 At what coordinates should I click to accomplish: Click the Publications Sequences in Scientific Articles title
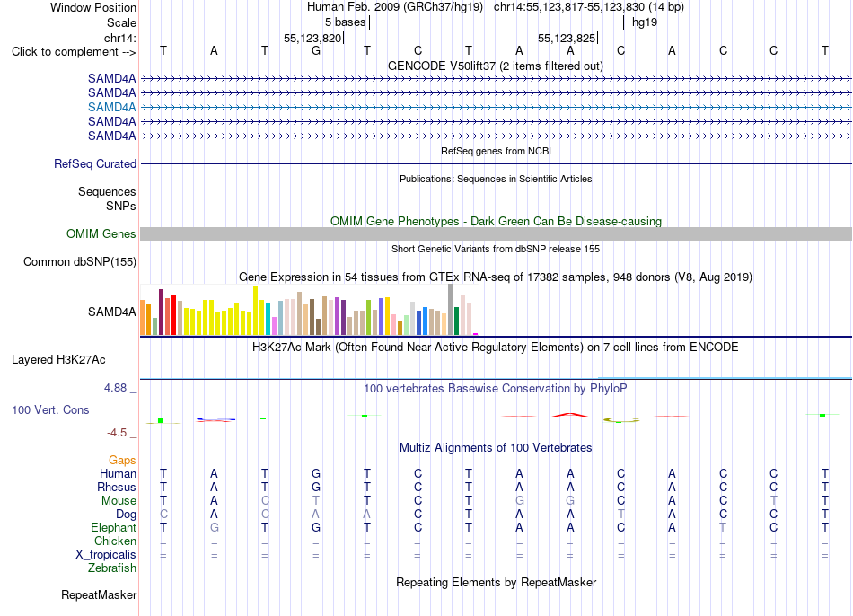(496, 179)
